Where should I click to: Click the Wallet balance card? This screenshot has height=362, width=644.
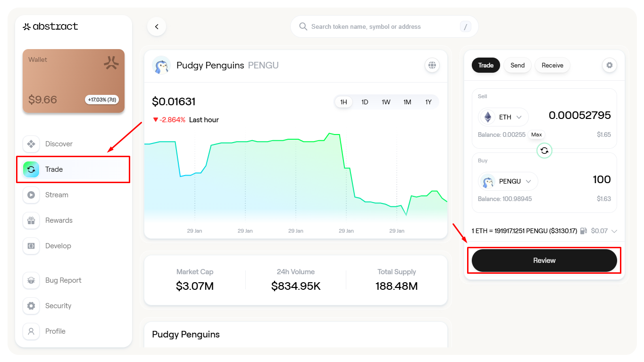click(74, 81)
